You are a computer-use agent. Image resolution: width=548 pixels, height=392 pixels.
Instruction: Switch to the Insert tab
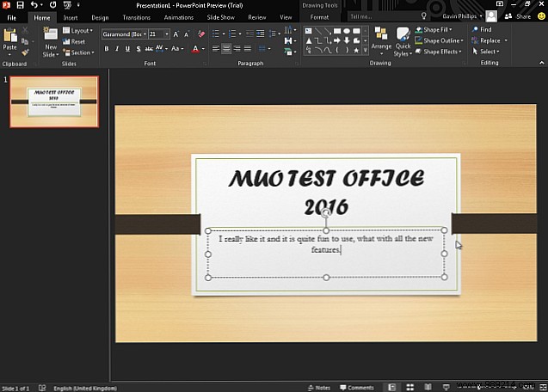coord(71,17)
